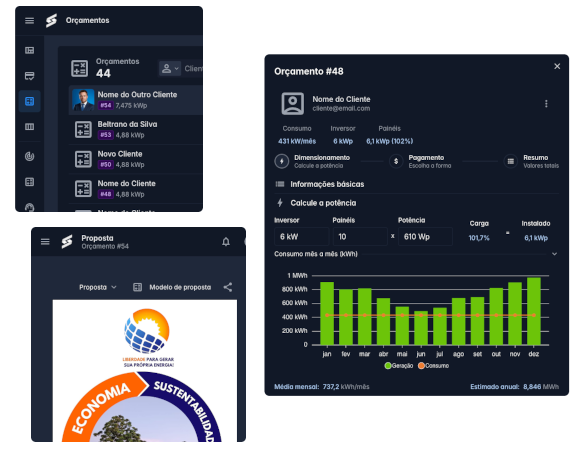Click the Potência field showing 610 Wp

[x=425, y=236]
